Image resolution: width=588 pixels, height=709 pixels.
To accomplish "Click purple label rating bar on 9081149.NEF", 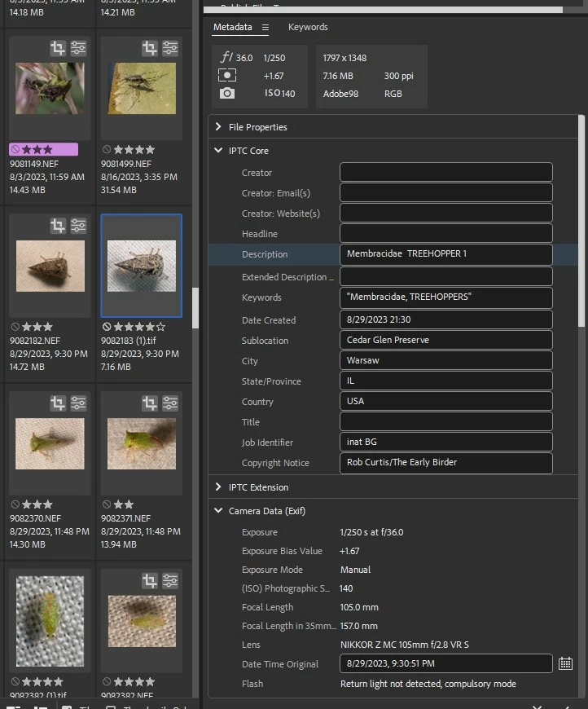I will (x=43, y=149).
